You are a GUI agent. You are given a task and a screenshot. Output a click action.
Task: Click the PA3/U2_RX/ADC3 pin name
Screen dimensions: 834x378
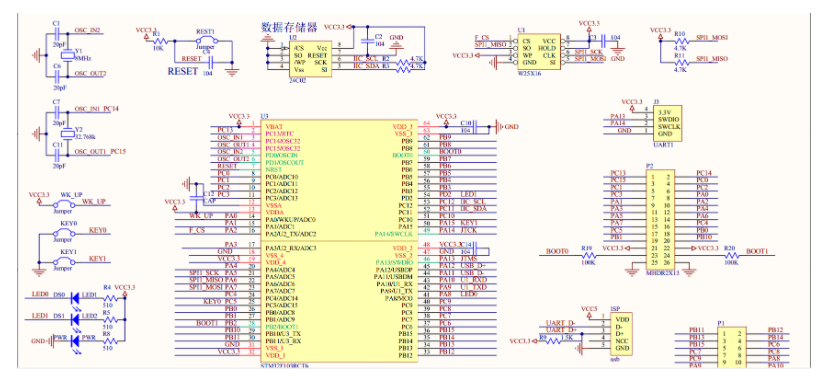291,248
